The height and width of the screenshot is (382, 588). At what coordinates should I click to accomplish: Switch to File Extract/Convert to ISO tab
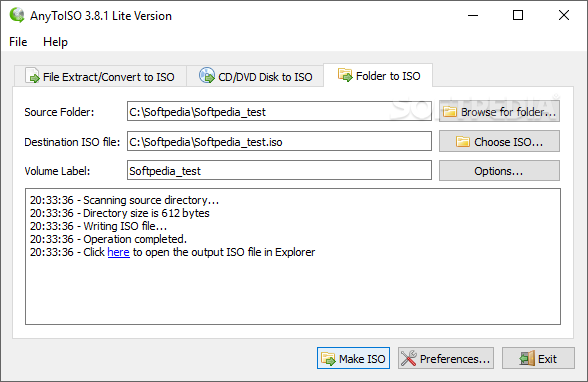click(x=100, y=76)
